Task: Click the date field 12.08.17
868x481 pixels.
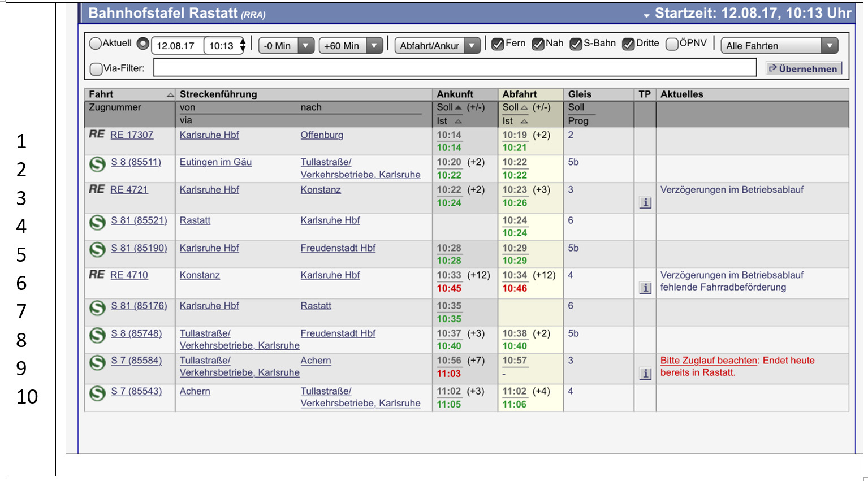Action: click(x=178, y=46)
